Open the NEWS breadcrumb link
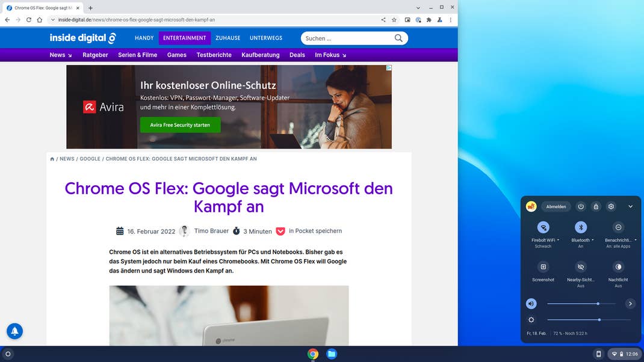The height and width of the screenshot is (362, 644). coord(67,159)
